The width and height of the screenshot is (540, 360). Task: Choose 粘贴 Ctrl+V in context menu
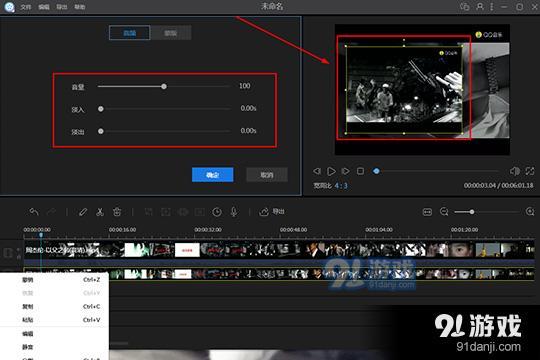pyautogui.click(x=54, y=320)
